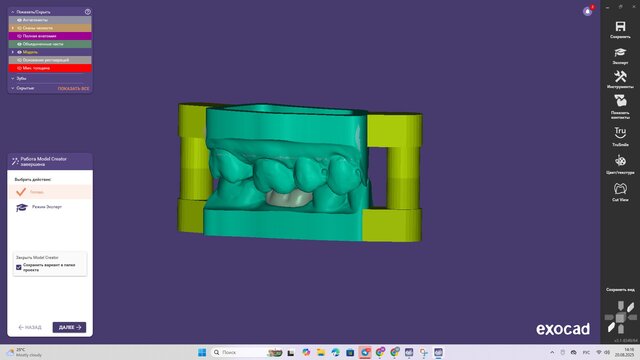Expand the Зубы section
This screenshot has width=640, height=360.
[13, 78]
